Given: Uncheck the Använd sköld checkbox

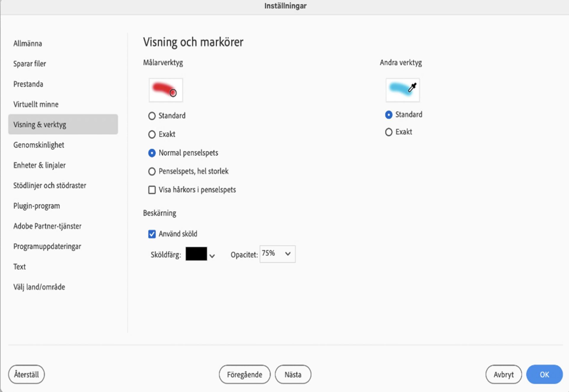Looking at the screenshot, I should pyautogui.click(x=152, y=234).
